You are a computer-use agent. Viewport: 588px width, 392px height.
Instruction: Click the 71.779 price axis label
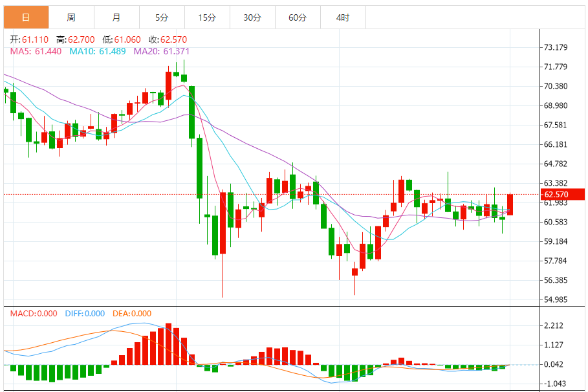click(x=556, y=67)
